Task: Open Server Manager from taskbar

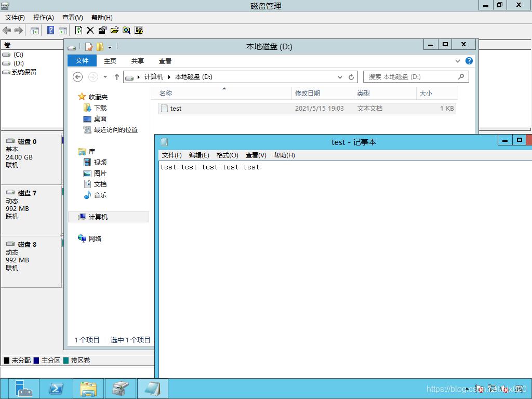Action: point(24,389)
